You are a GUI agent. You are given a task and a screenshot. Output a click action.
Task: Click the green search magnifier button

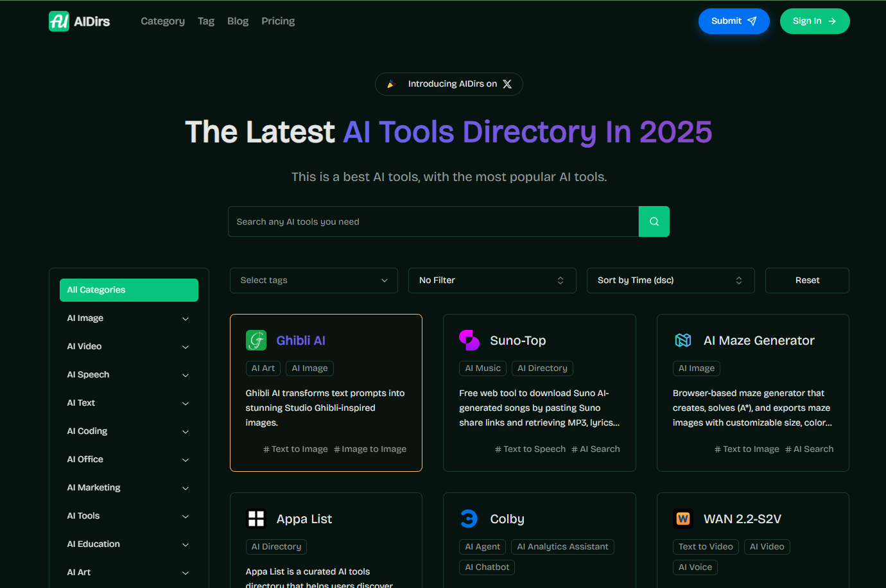[654, 221]
